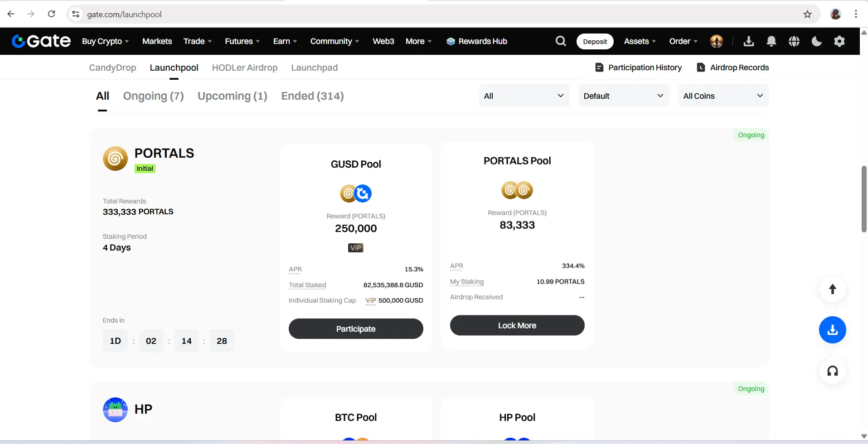Switch to the Ongoing (7) tab
The width and height of the screenshot is (868, 444).
pos(153,96)
